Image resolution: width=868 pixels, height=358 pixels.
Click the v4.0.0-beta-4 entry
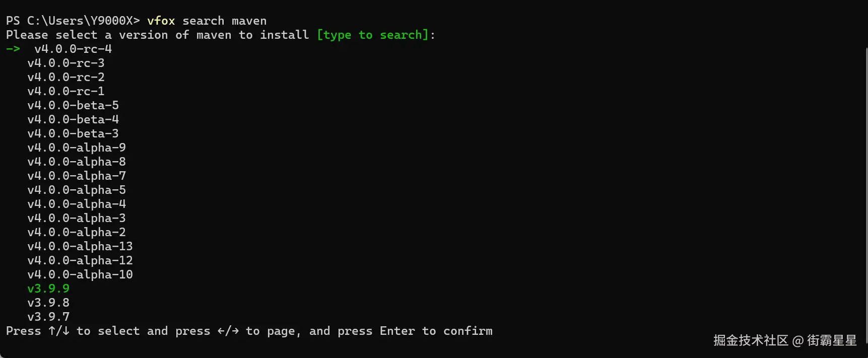(73, 119)
